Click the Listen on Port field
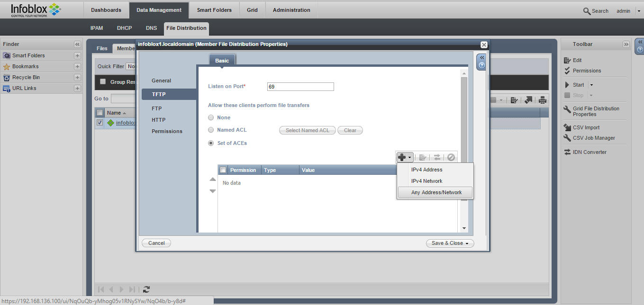 [300, 87]
